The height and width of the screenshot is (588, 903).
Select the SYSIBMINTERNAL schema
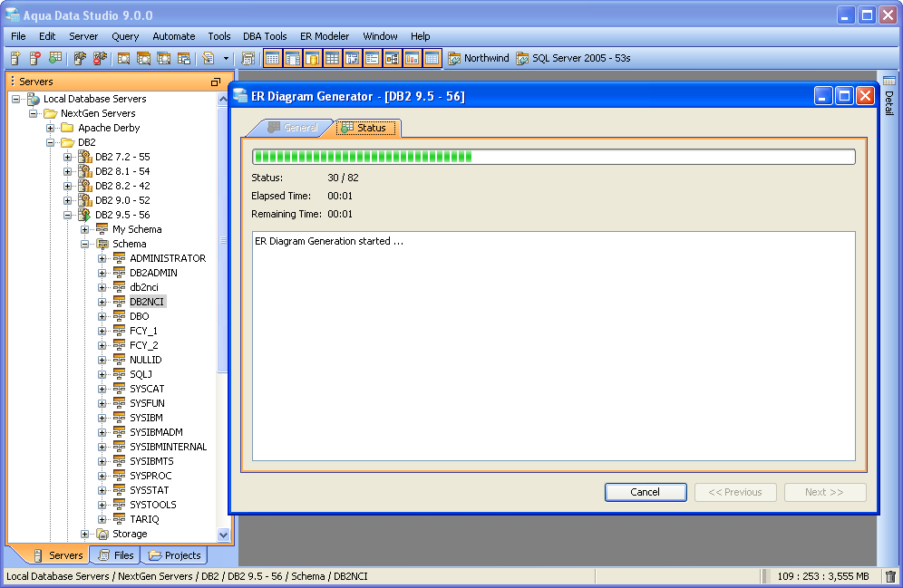[x=168, y=447]
